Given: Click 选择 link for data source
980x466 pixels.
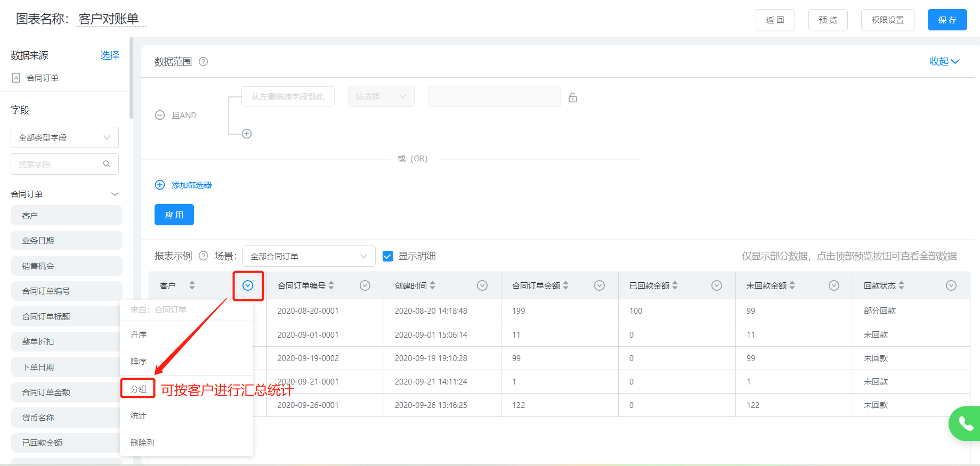Looking at the screenshot, I should point(110,55).
